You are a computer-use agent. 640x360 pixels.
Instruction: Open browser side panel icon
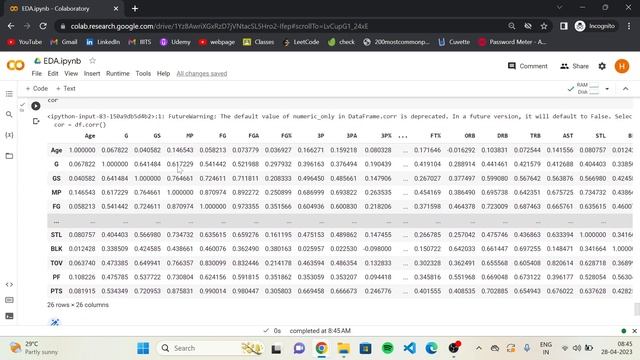[x=564, y=26]
